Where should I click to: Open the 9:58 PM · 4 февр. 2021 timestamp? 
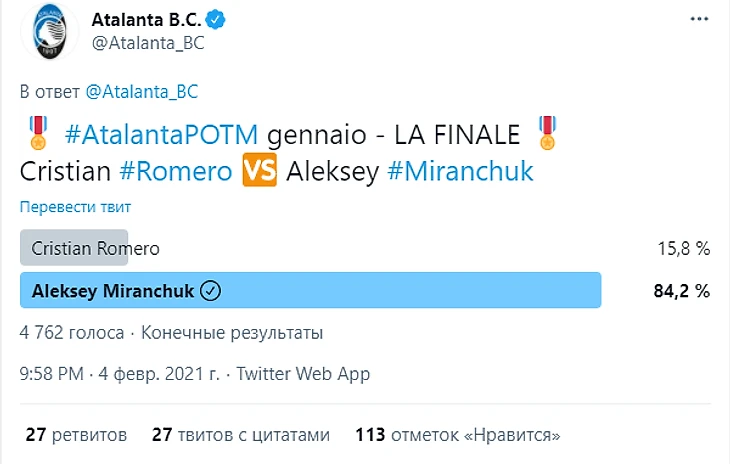pyautogui.click(x=120, y=374)
